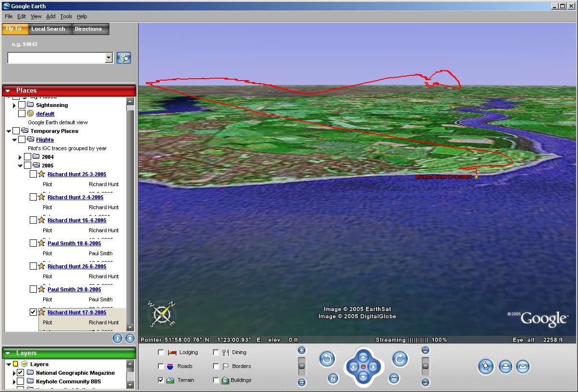Switch to the Local Search tab
Image resolution: width=578 pixels, height=392 pixels.
pos(48,29)
